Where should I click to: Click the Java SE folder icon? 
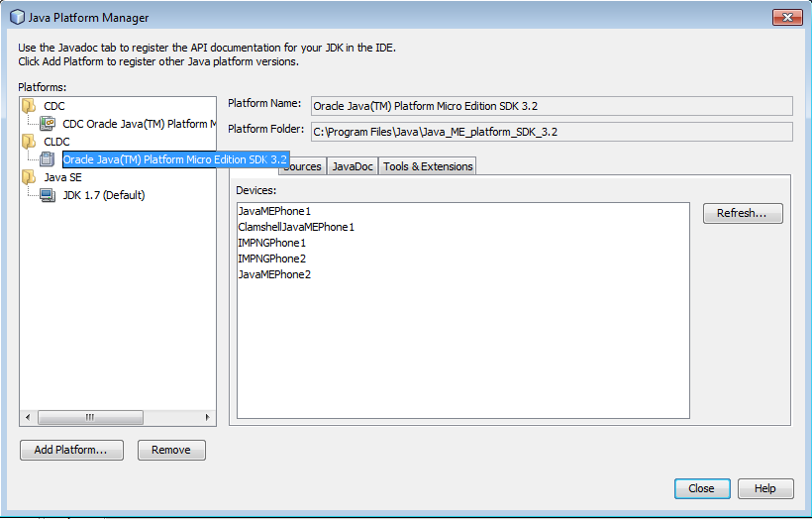tap(29, 177)
